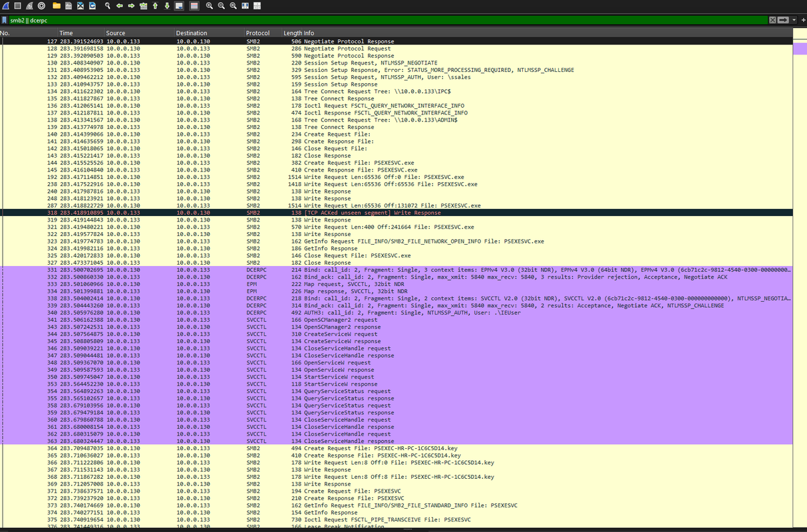807x532 pixels.
Task: Select packet 344 CreateServiceW request
Action: [397, 334]
